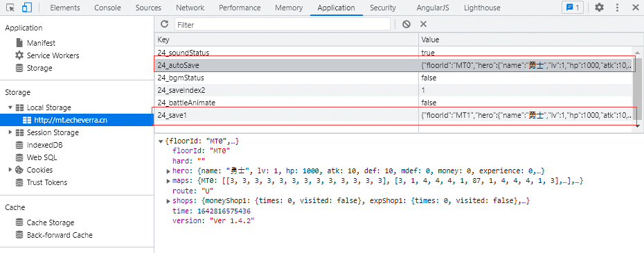Delete selected entry X icon
This screenshot has height=253, width=644.
tap(423, 24)
